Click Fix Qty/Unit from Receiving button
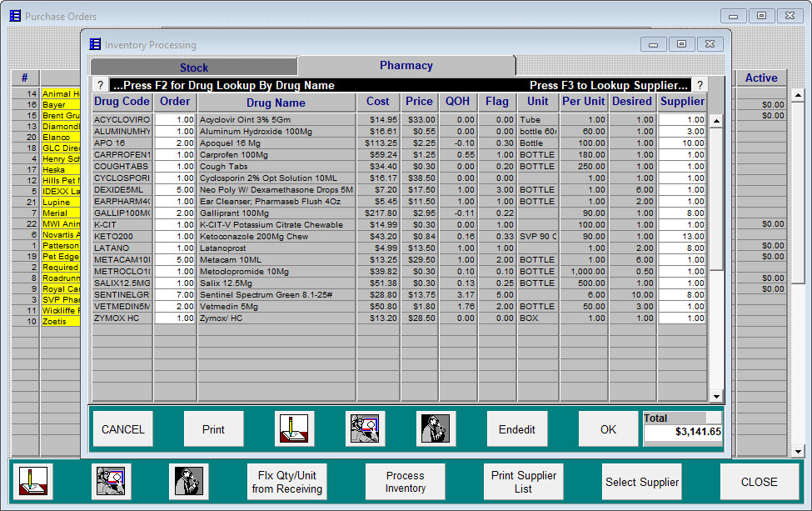812x511 pixels. [x=286, y=482]
